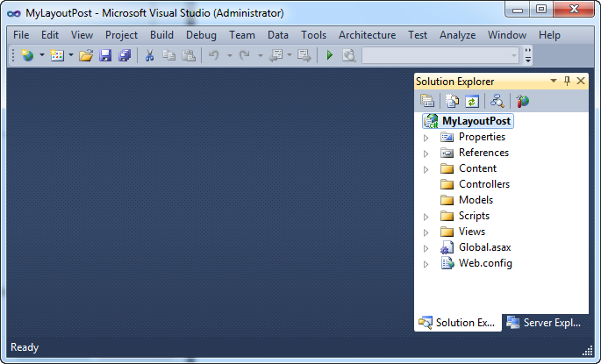This screenshot has width=601, height=364.
Task: Select the Views folder item
Action: pyautogui.click(x=463, y=232)
